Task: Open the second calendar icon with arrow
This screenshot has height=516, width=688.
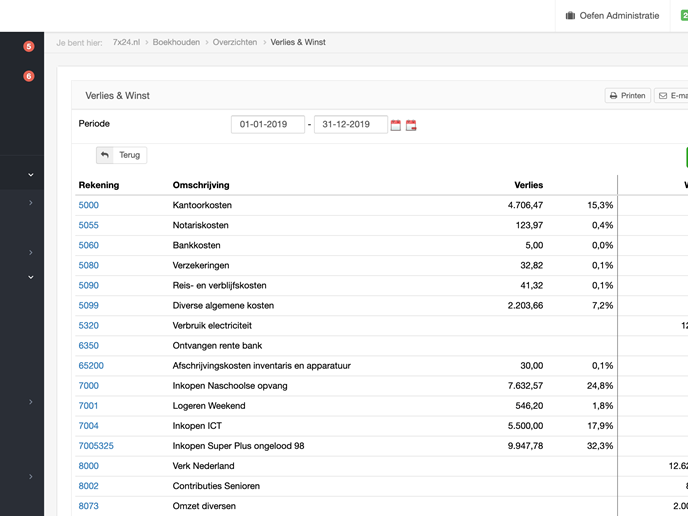Action: (411, 125)
